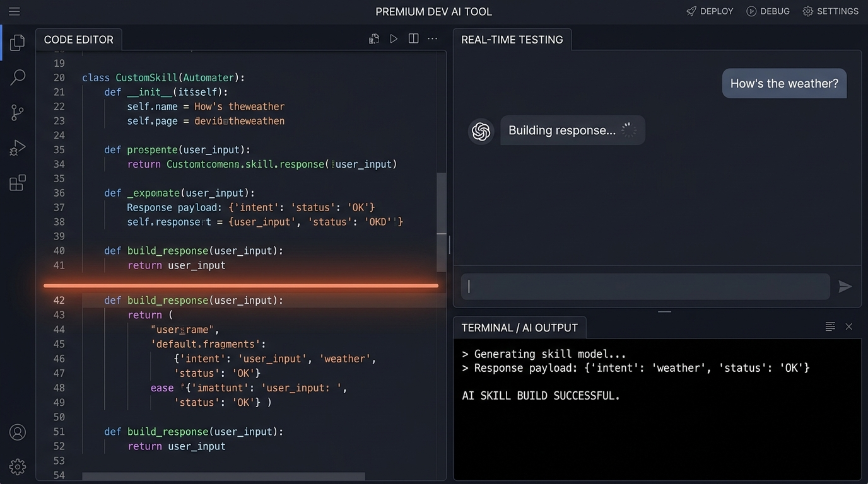Select the TERMINAL / AI OUTPUT tab

(520, 328)
